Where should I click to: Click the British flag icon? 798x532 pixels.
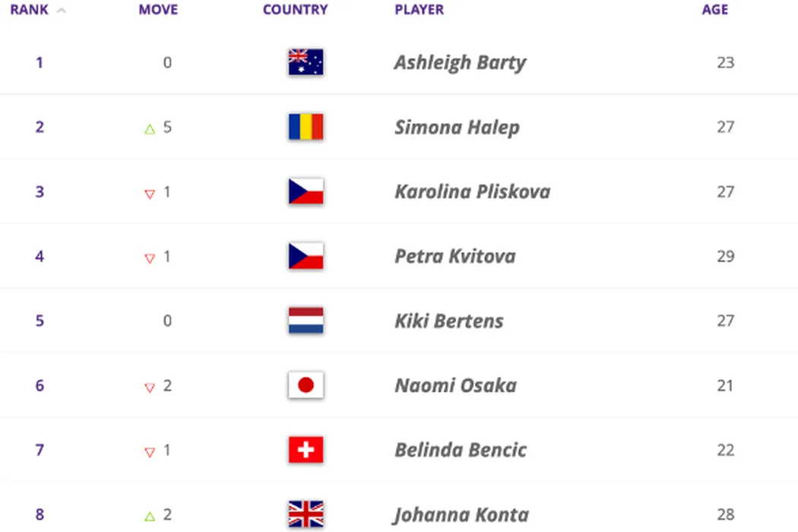click(x=306, y=515)
